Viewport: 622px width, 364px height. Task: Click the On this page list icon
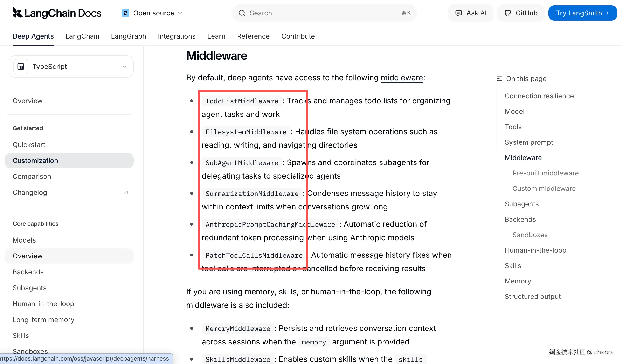click(499, 79)
